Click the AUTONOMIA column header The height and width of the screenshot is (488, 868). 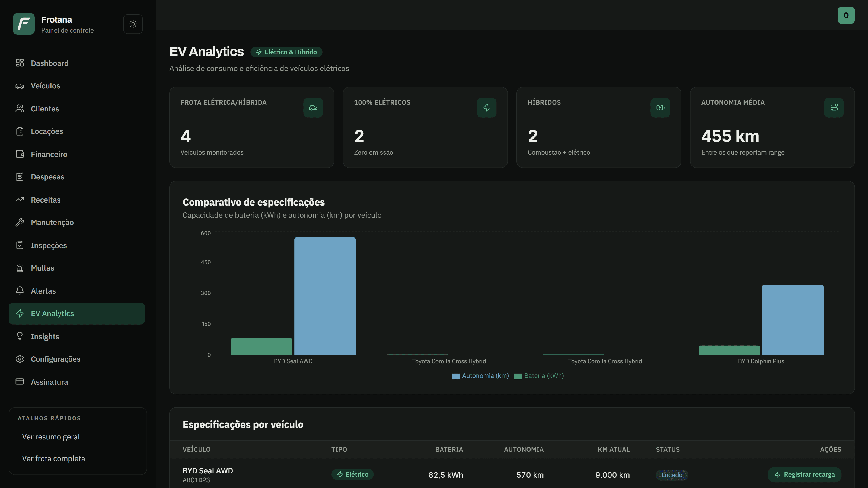click(x=524, y=449)
